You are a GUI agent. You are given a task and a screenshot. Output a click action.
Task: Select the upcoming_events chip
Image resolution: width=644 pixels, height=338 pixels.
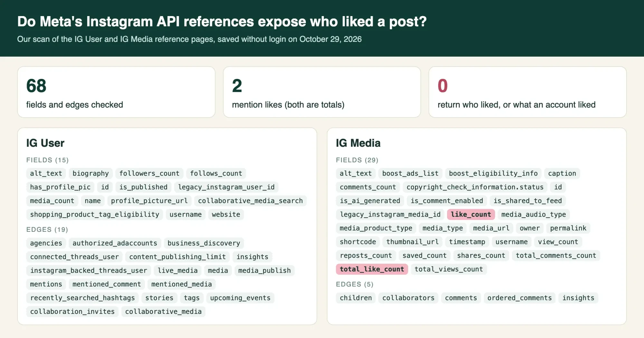(x=240, y=298)
